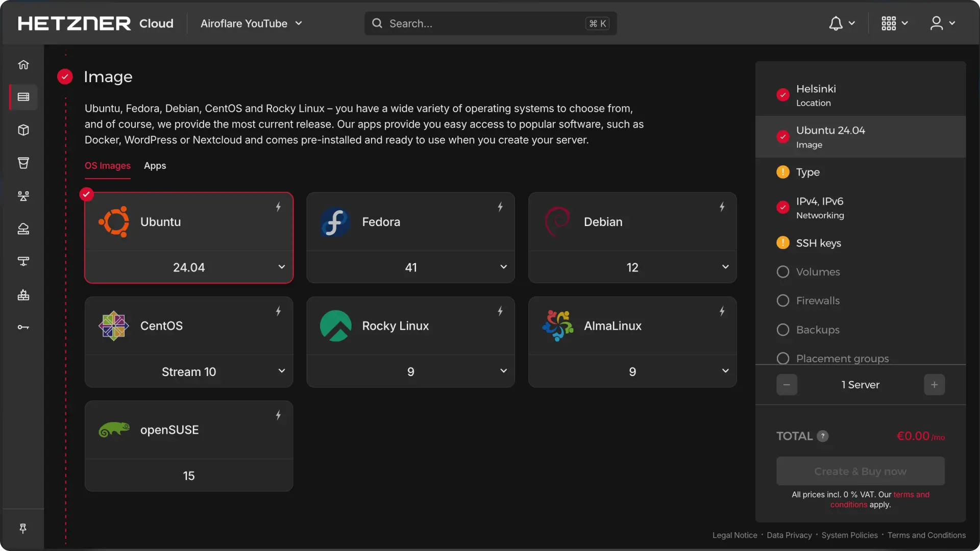
Task: Expand the Debian 12 version dropdown
Action: point(725,267)
